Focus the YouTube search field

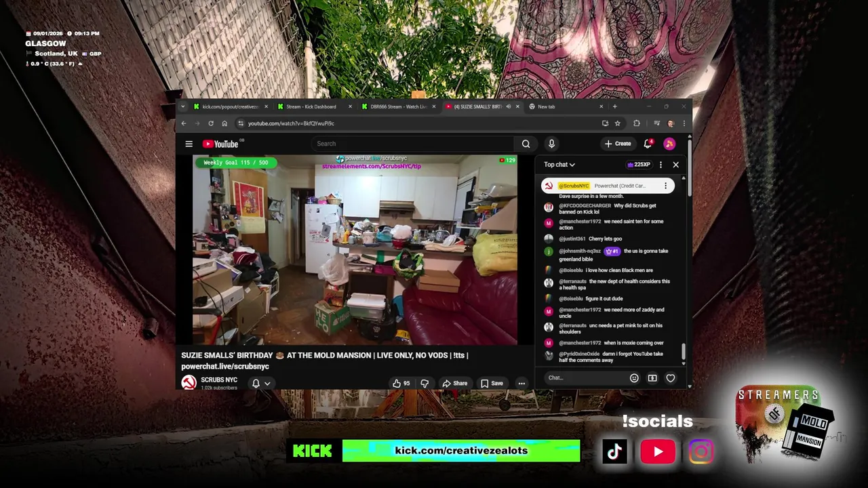point(414,144)
